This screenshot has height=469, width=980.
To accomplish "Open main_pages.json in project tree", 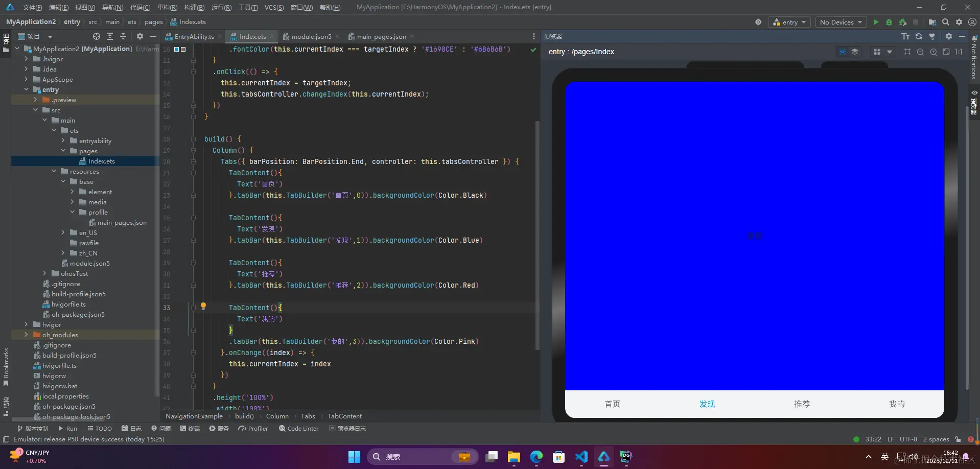I will point(122,222).
